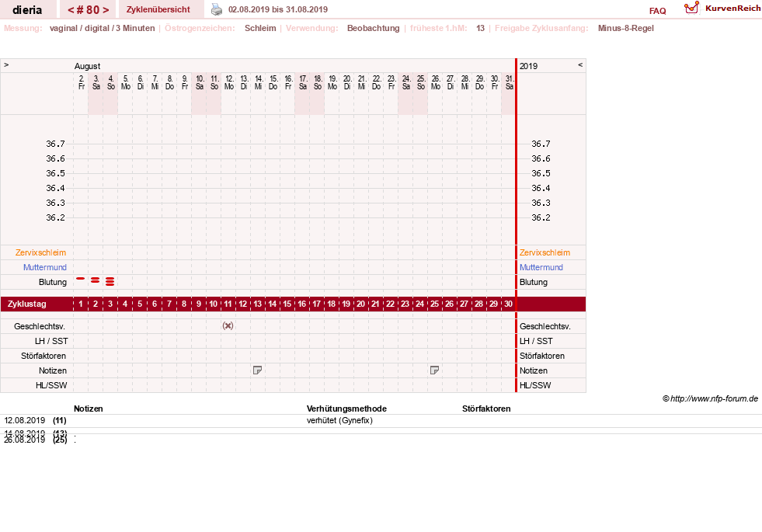
Task: Open note icon on 14 August
Action: point(258,370)
